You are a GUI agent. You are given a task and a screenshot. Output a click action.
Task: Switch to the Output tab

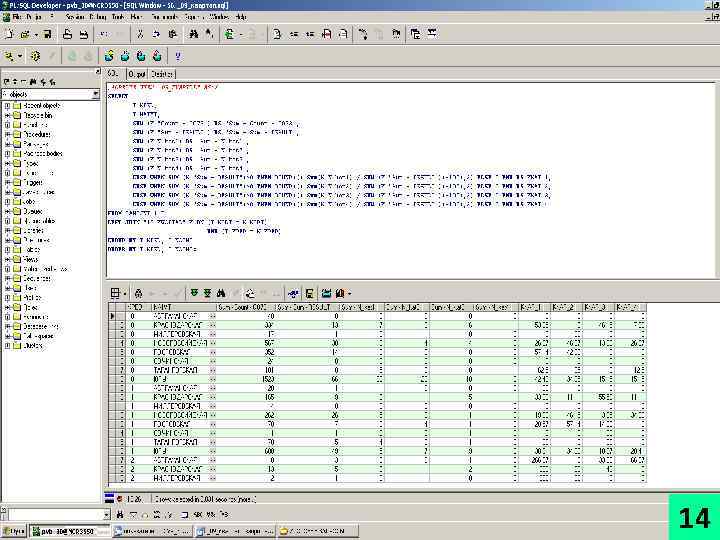135,74
